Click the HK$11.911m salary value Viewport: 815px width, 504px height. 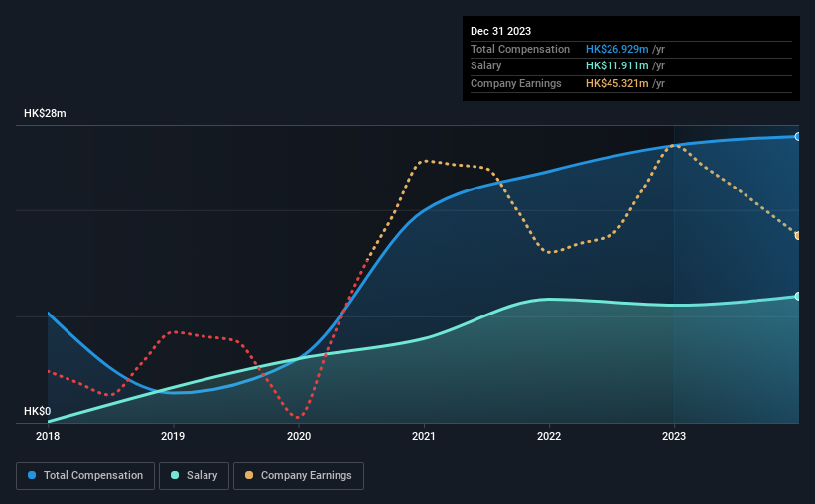click(x=617, y=66)
